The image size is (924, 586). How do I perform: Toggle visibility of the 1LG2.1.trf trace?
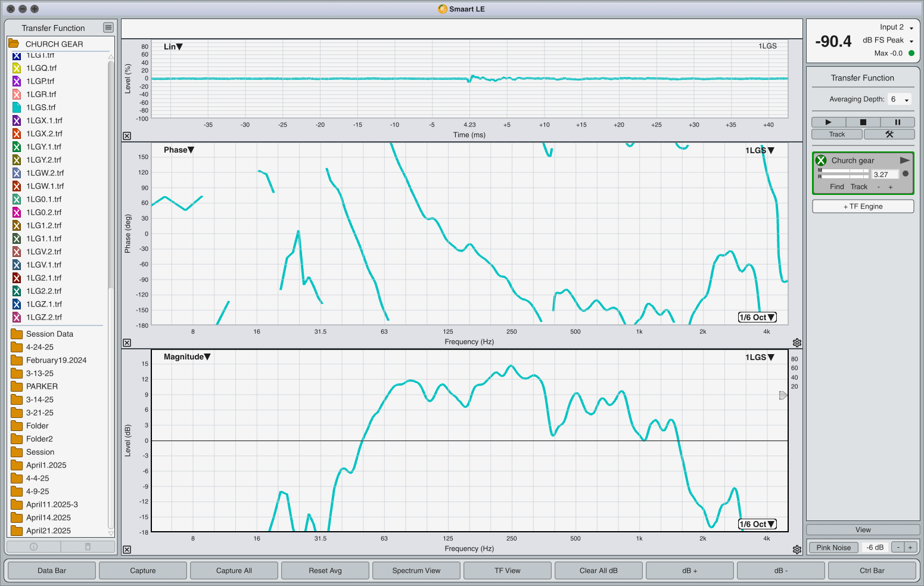pos(17,278)
